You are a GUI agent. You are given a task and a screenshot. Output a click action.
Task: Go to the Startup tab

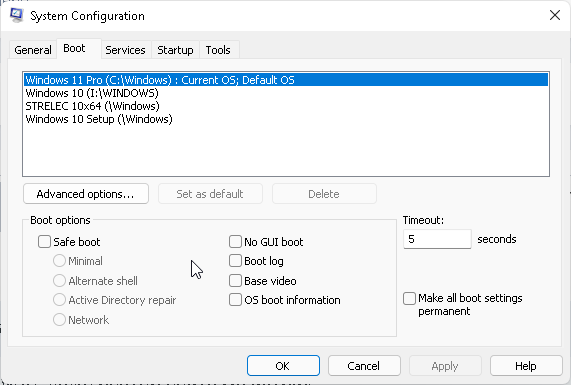click(175, 50)
